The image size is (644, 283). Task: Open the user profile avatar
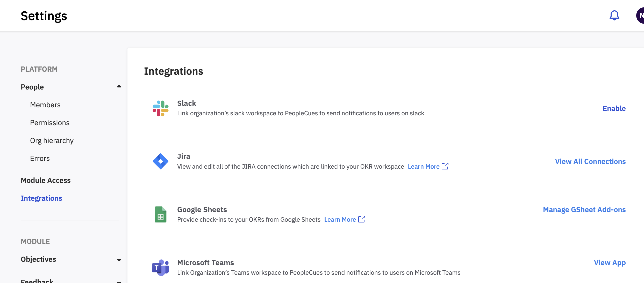[640, 16]
